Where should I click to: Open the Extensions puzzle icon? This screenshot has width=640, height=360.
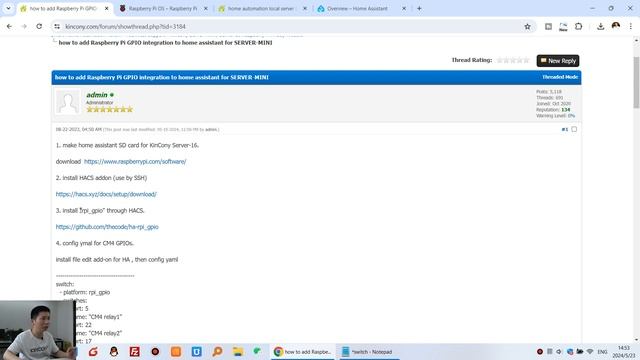(578, 27)
